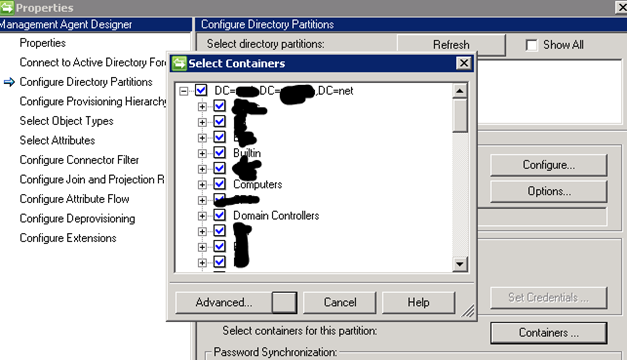
Task: Expand the node between Builtin and Computers
Action: 202,169
